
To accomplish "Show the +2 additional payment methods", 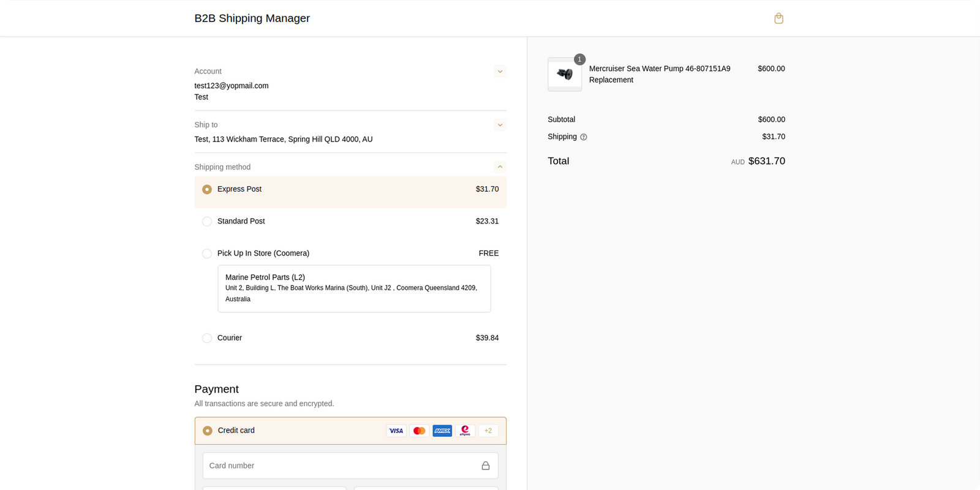I will point(488,431).
